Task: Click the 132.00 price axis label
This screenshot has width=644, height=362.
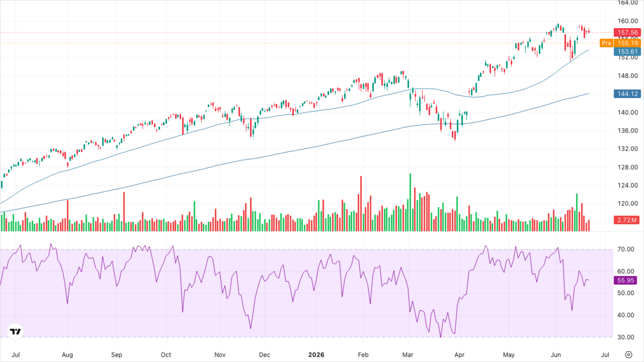Action: [x=628, y=149]
